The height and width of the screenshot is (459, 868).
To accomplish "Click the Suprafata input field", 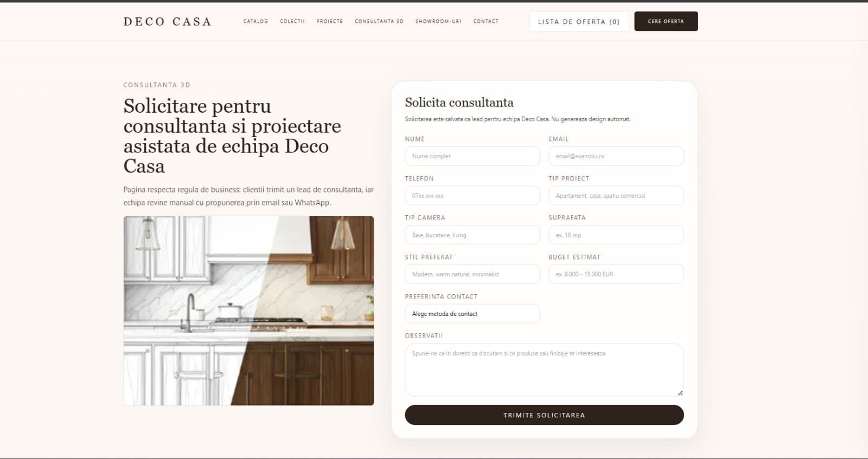I will point(616,235).
